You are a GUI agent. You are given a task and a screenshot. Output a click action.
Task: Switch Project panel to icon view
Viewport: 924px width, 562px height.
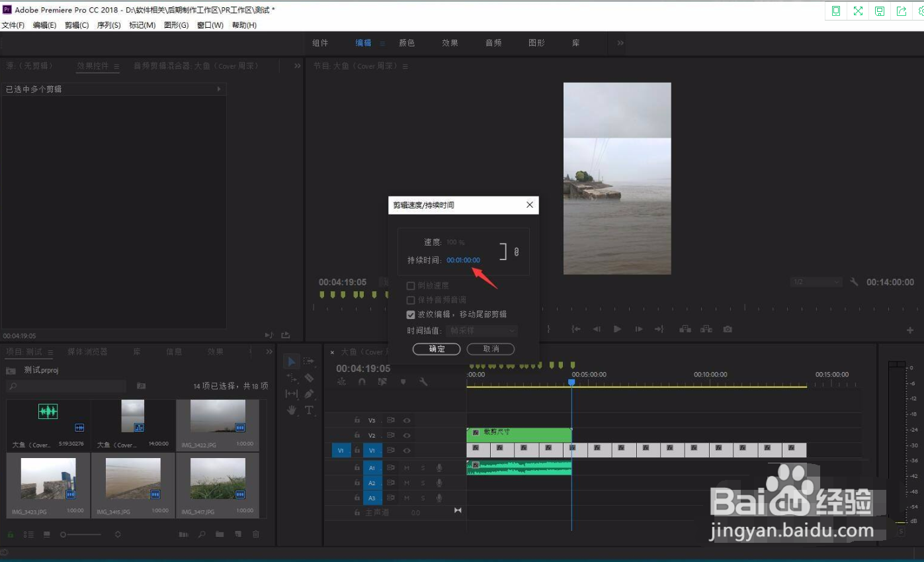(x=47, y=534)
